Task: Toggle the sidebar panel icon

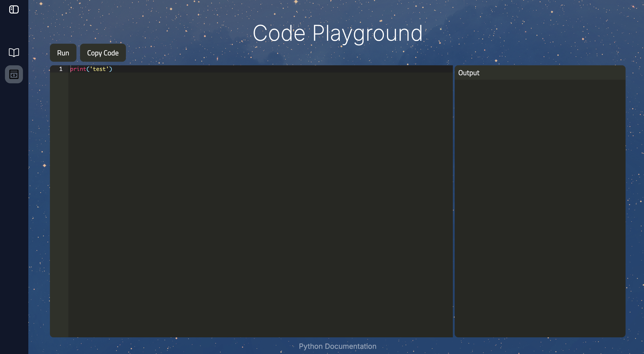Action: 14,9
